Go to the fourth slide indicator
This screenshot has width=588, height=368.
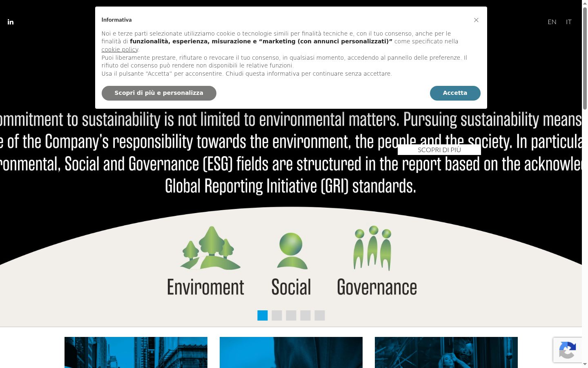tap(305, 315)
